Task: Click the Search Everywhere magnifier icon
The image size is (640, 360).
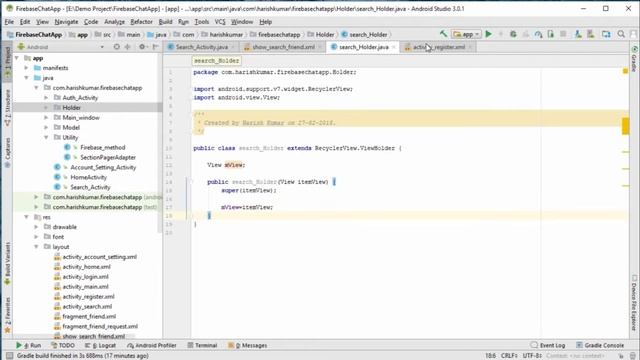Action: click(621, 34)
